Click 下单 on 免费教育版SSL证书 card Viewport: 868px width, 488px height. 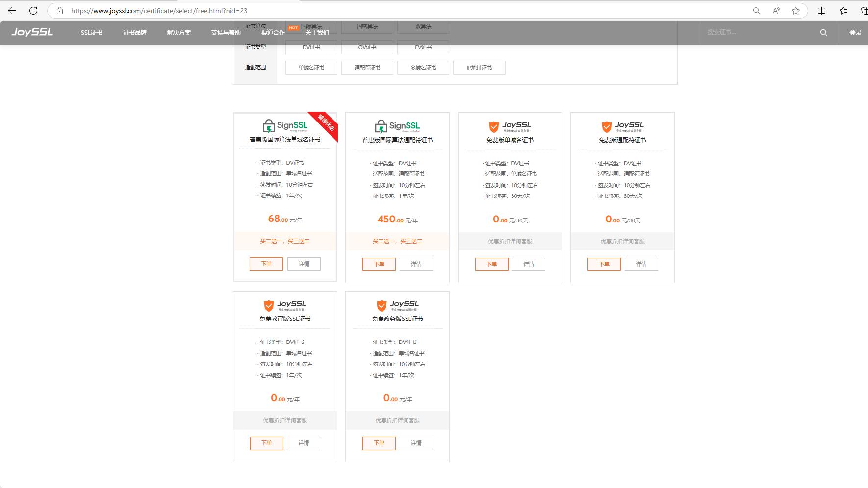pyautogui.click(x=267, y=443)
